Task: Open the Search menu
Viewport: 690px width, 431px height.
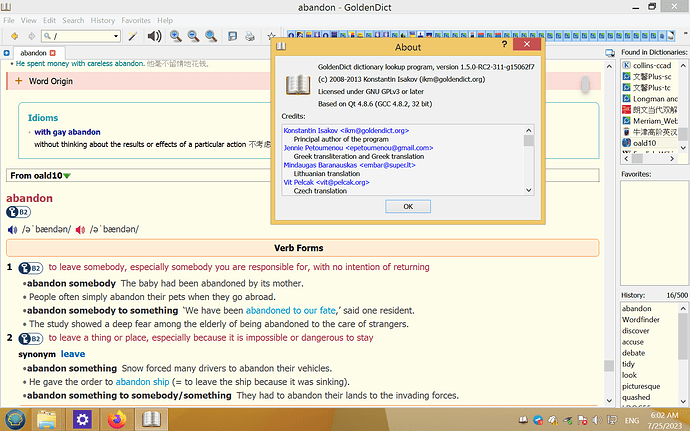Action: (x=73, y=20)
